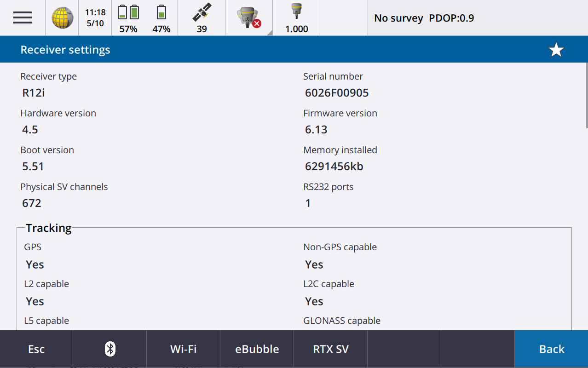Open the eBubble softkey
This screenshot has width=588, height=368.
pyautogui.click(x=257, y=349)
